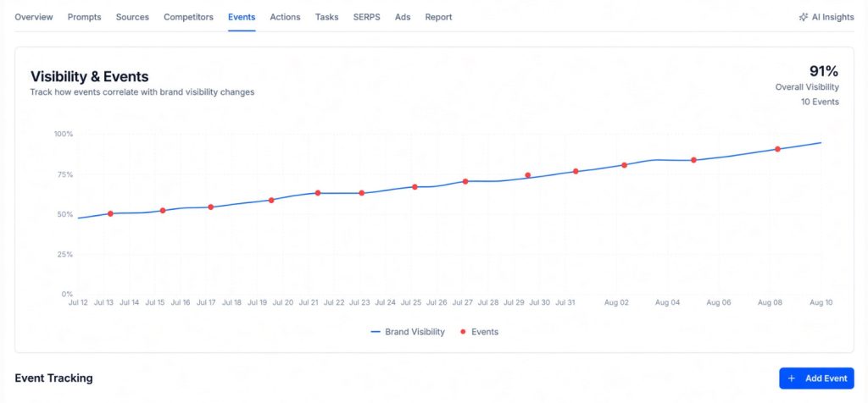Click the 75% y-axis label
The width and height of the screenshot is (868, 403).
click(x=65, y=174)
